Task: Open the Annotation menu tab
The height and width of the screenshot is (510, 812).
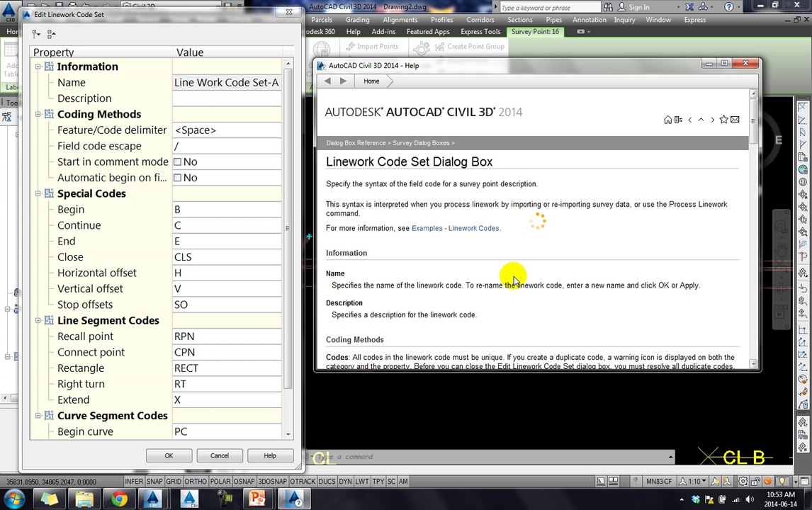Action: point(589,20)
